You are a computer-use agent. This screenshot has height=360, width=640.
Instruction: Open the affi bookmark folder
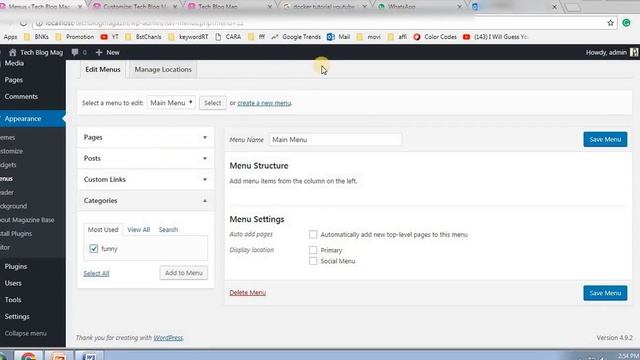click(397, 37)
